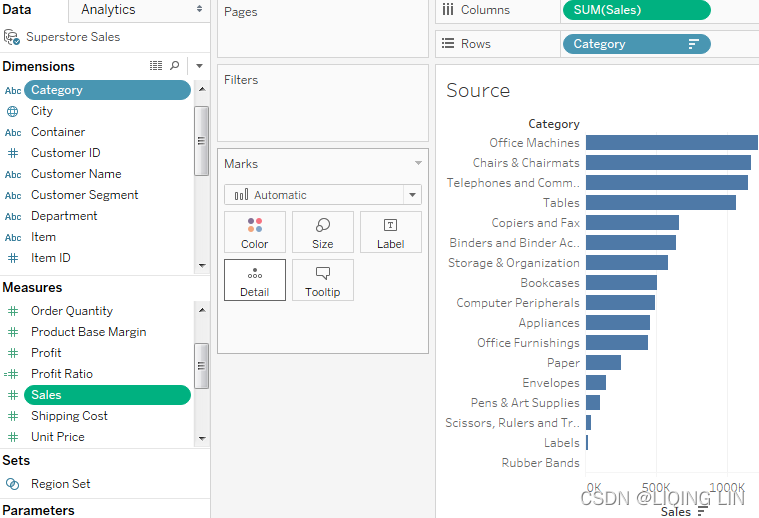Click the Paper sales bar
Viewport: 759px width, 518px height.
[x=603, y=363]
